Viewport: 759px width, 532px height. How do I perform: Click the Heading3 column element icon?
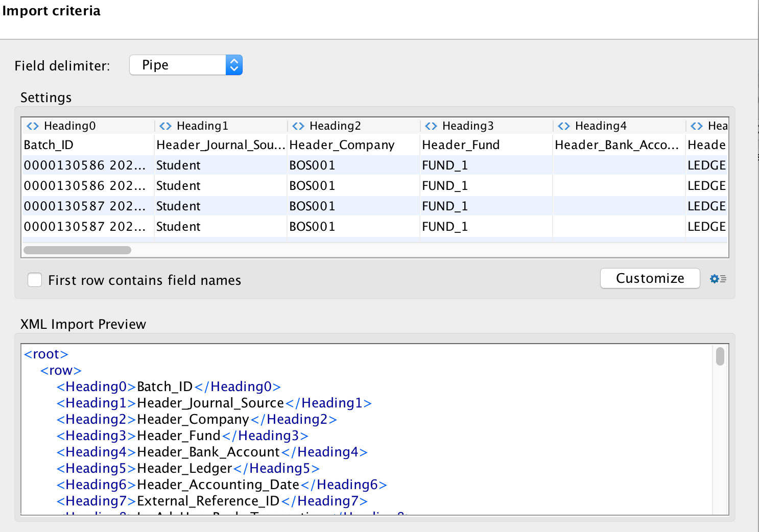point(431,126)
